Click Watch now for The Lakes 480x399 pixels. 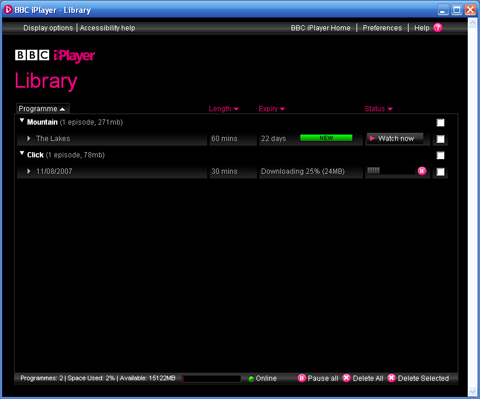click(395, 138)
